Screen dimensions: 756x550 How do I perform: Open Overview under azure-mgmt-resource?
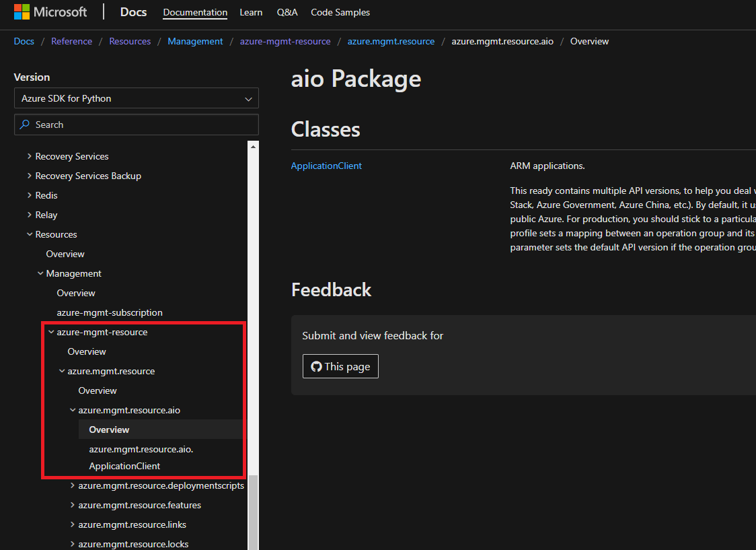(86, 351)
